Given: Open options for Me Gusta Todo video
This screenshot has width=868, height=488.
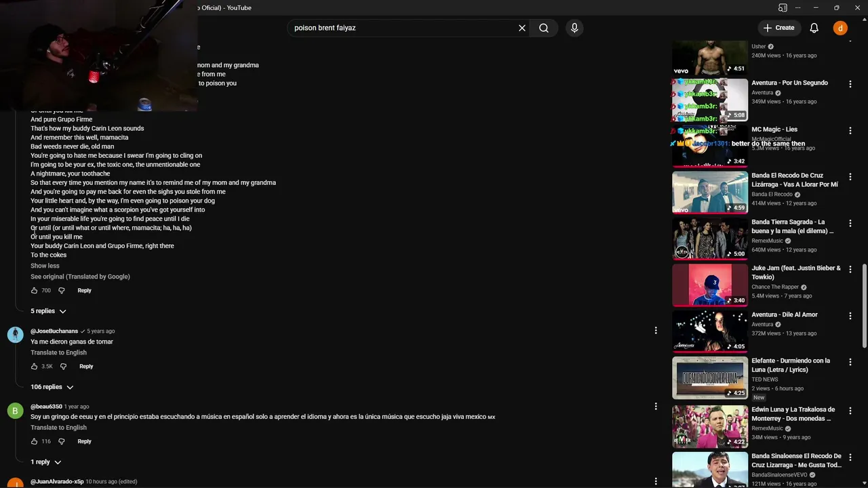Looking at the screenshot, I should [850, 457].
